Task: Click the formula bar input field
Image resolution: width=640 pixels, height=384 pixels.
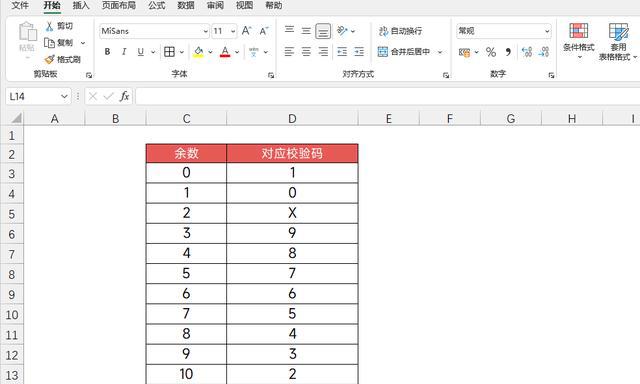Action: 388,96
